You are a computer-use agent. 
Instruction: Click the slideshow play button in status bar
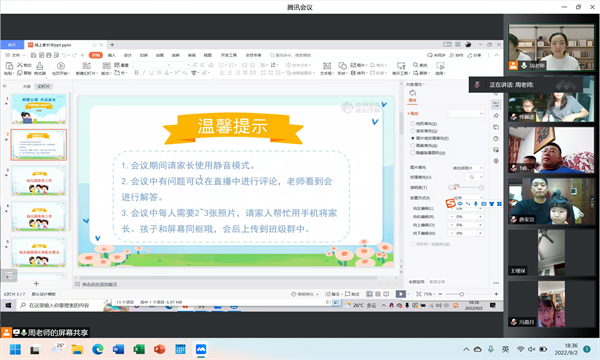401,294
